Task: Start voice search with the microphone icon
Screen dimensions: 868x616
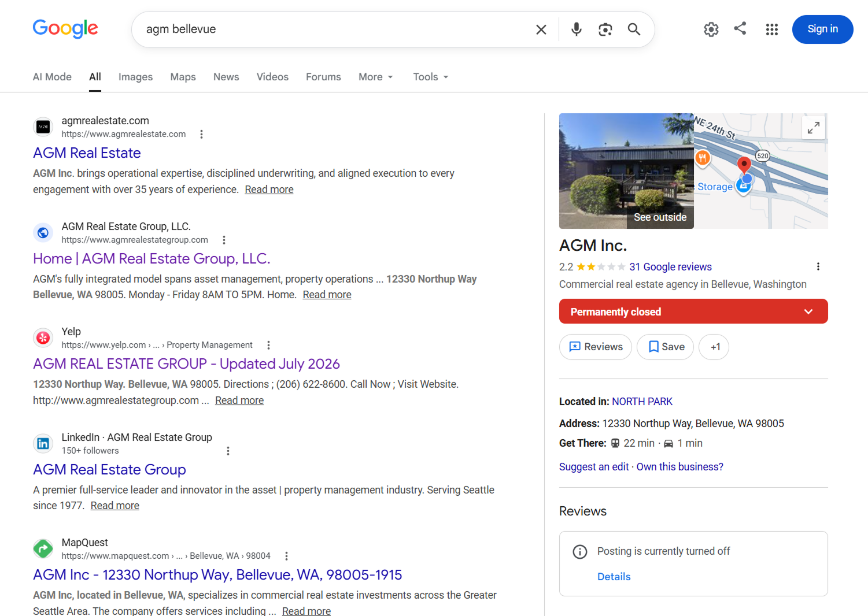Action: click(576, 29)
